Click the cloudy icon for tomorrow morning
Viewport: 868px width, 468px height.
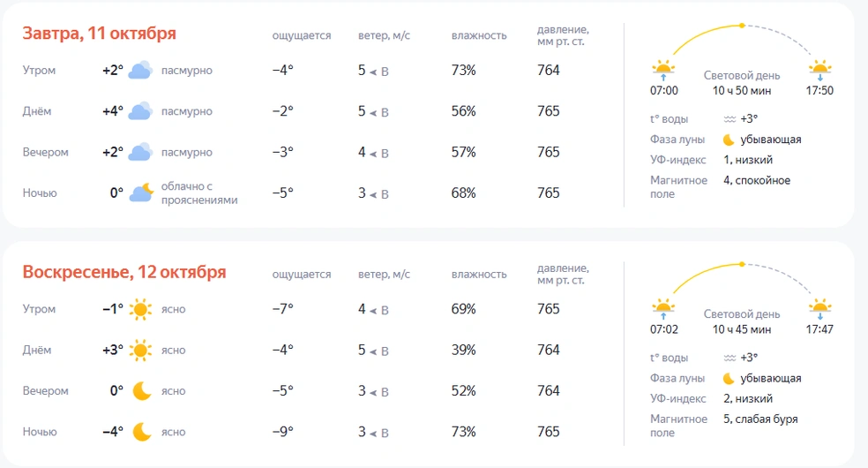140,71
